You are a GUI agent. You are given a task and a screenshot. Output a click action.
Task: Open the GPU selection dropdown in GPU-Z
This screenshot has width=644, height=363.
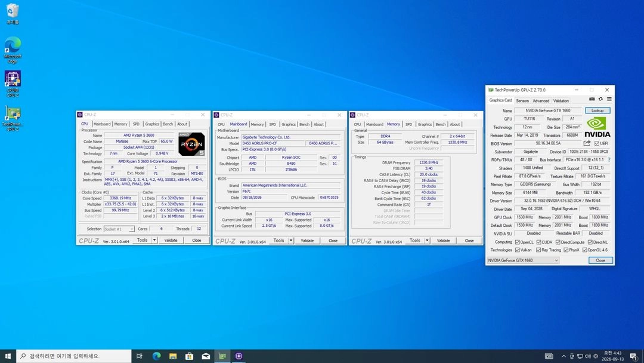523,260
